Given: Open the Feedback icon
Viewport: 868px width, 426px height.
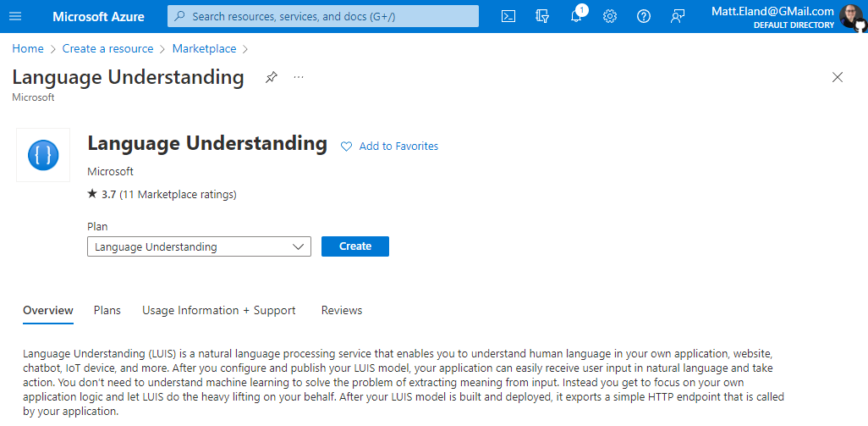Looking at the screenshot, I should pos(678,16).
